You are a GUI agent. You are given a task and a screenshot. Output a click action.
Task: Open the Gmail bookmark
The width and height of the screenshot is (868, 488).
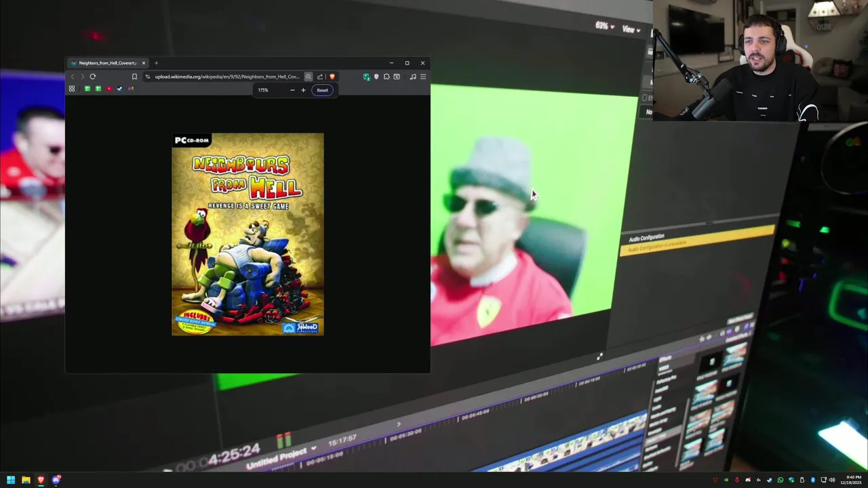pyautogui.click(x=131, y=89)
